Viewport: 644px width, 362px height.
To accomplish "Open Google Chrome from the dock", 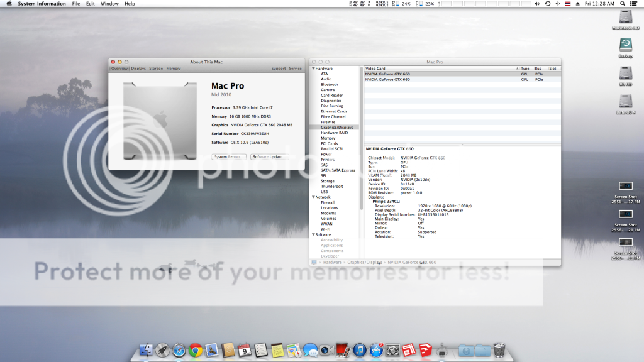I will pyautogui.click(x=196, y=350).
